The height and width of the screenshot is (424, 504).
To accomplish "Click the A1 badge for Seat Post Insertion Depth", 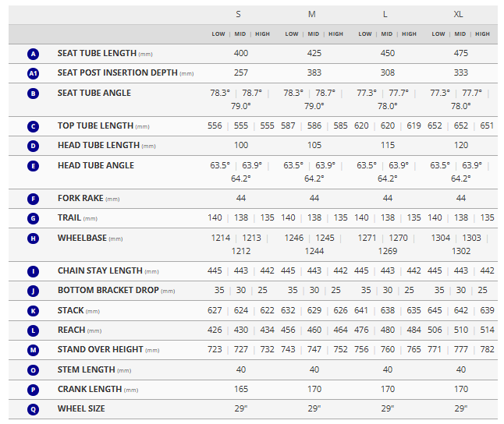I will pos(33,73).
